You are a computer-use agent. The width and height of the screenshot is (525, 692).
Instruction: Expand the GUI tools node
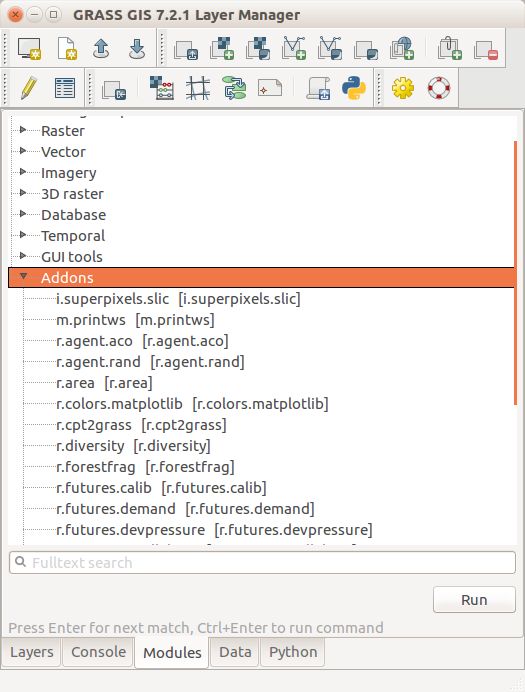tap(23, 256)
